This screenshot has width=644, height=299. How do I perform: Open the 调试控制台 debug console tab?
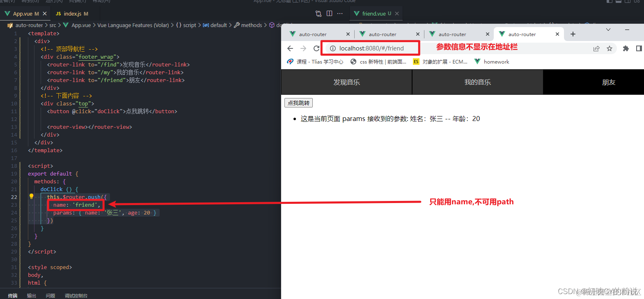(x=76, y=295)
